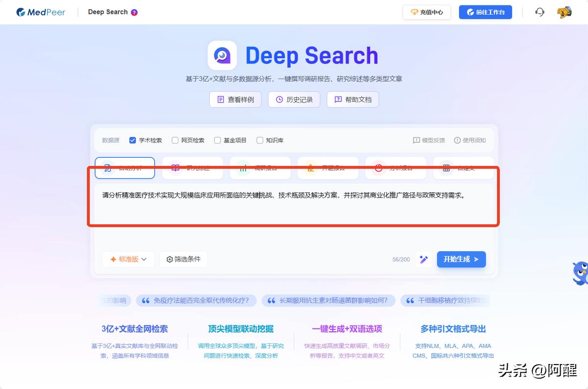Pick suggestion 免疫疗法能否完全取代传统化疗?
The height and width of the screenshot is (389, 588).
[196, 300]
